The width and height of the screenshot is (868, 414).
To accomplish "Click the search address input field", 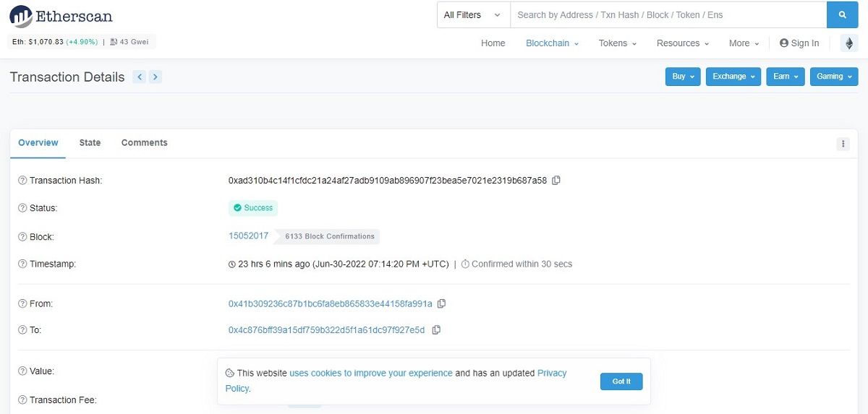I will (668, 14).
